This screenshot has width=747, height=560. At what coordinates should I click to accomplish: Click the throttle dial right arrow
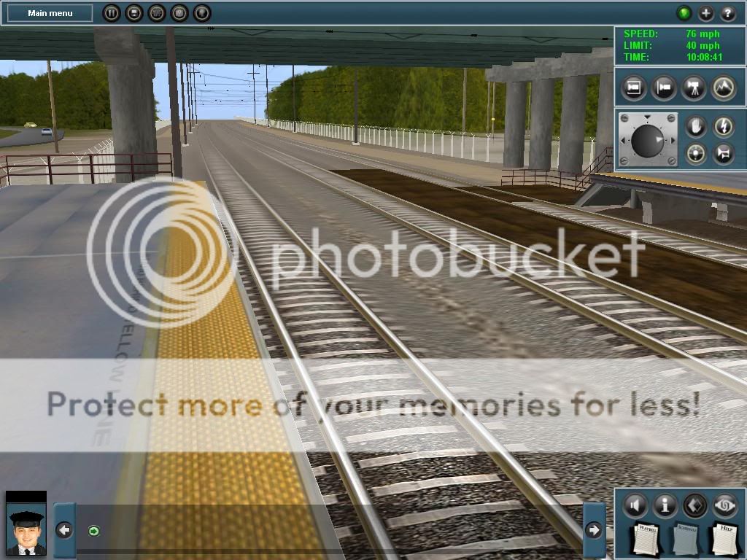coord(673,141)
